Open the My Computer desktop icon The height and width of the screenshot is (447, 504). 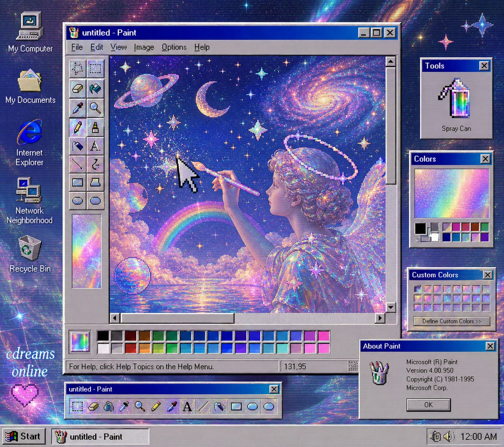30,33
